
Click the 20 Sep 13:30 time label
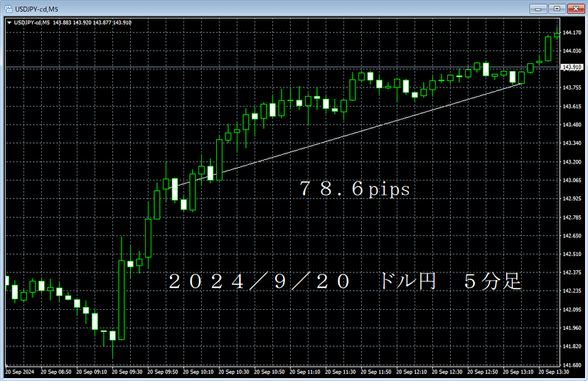click(553, 372)
